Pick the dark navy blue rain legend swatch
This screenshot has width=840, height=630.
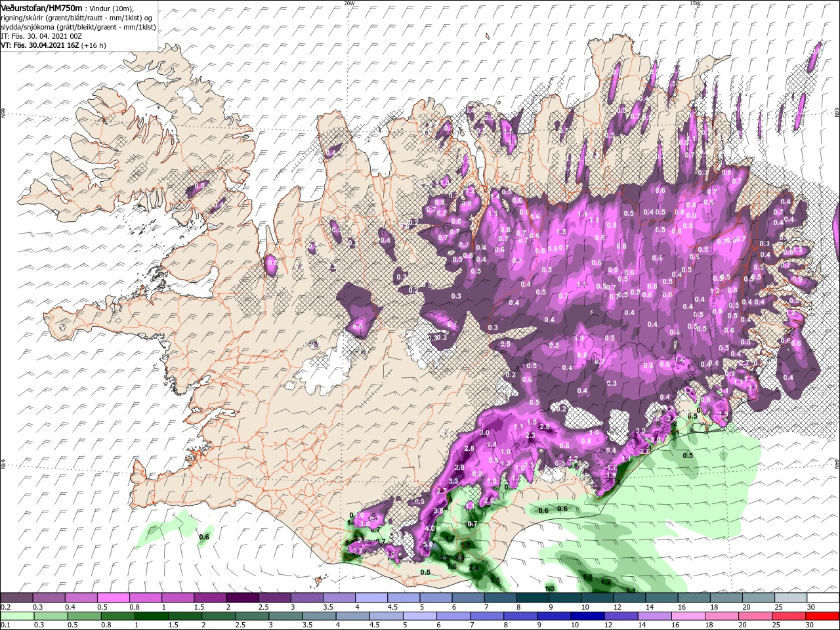tap(586, 616)
